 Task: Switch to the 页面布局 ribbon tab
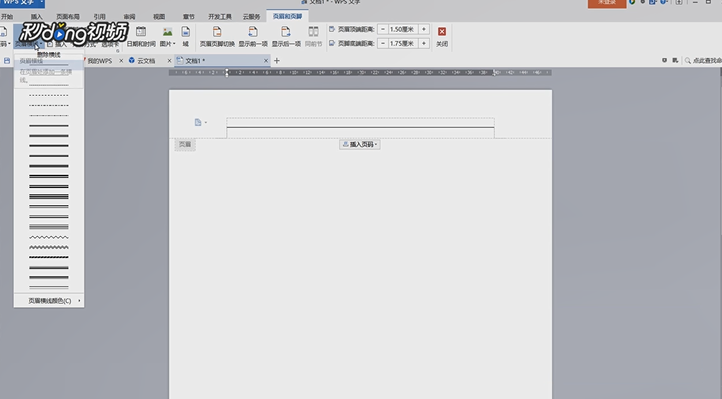68,17
